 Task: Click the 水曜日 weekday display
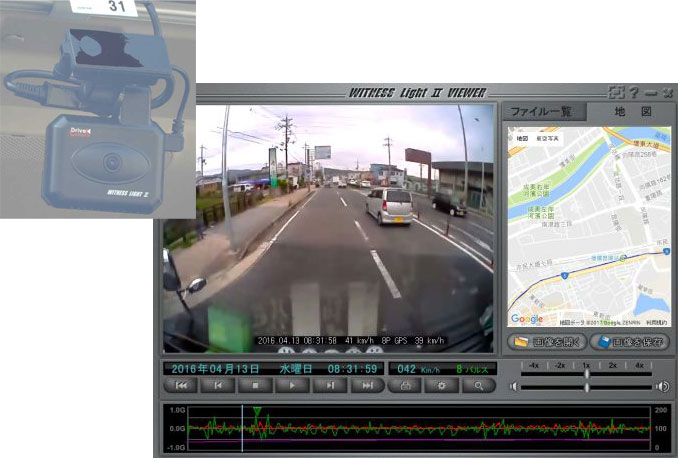pyautogui.click(x=296, y=369)
